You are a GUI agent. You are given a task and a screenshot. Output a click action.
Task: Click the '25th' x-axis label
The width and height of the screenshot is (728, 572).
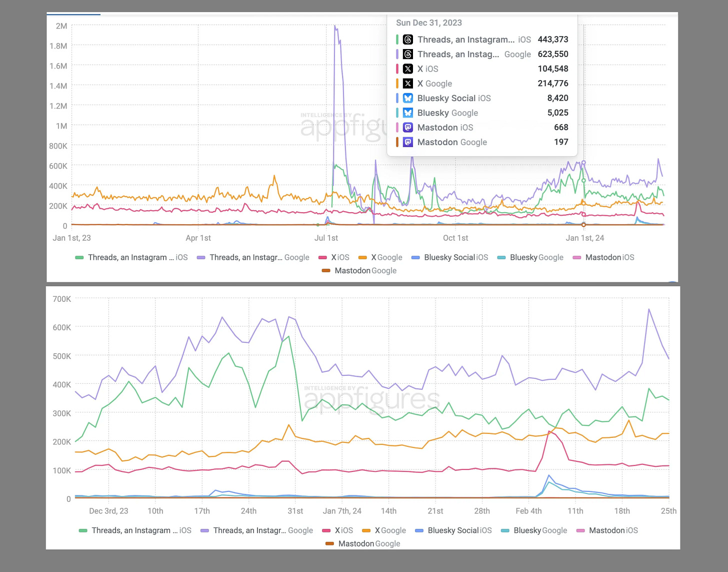tap(668, 511)
